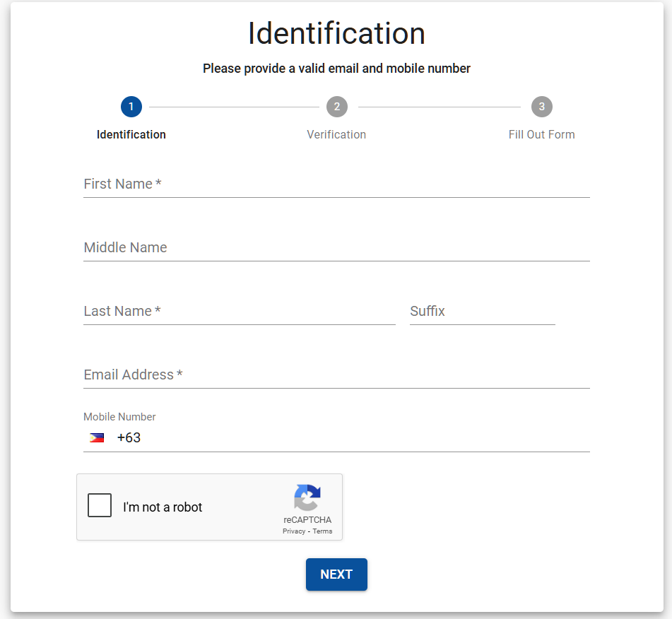Open the reCAPTCHA Terms link

(x=322, y=531)
